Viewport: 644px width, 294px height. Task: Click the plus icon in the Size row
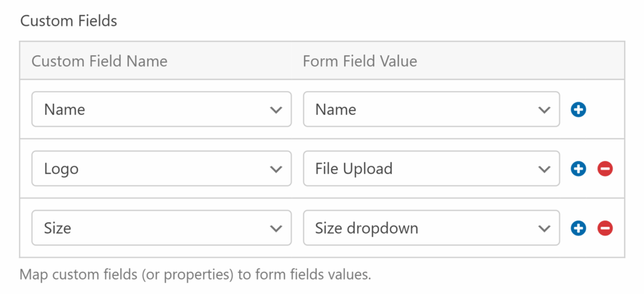point(579,227)
